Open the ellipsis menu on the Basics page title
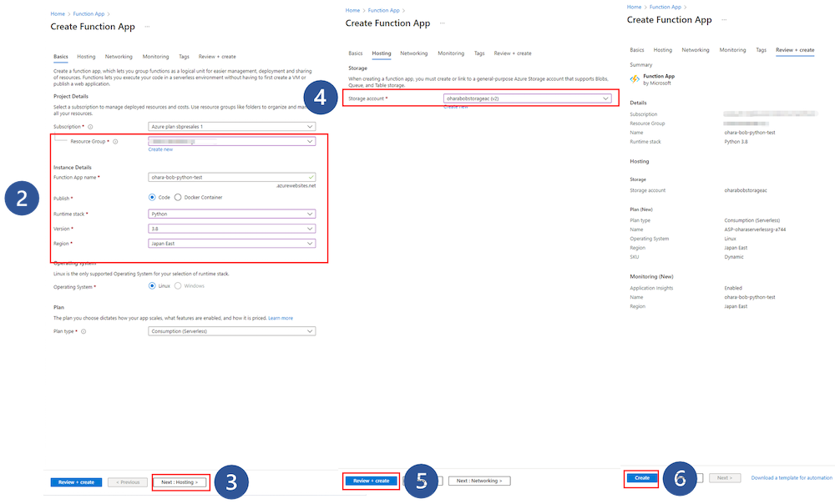The height and width of the screenshot is (504, 835). (148, 27)
